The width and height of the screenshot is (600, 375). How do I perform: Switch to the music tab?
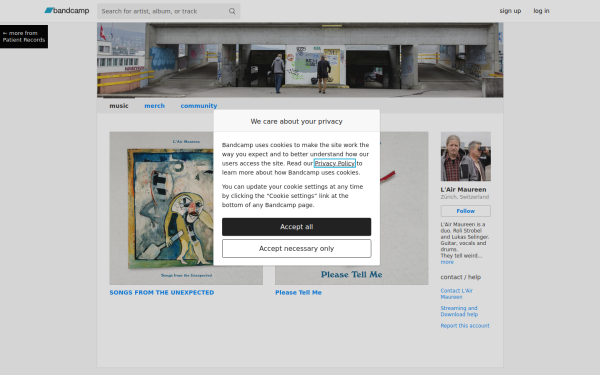[x=119, y=106]
